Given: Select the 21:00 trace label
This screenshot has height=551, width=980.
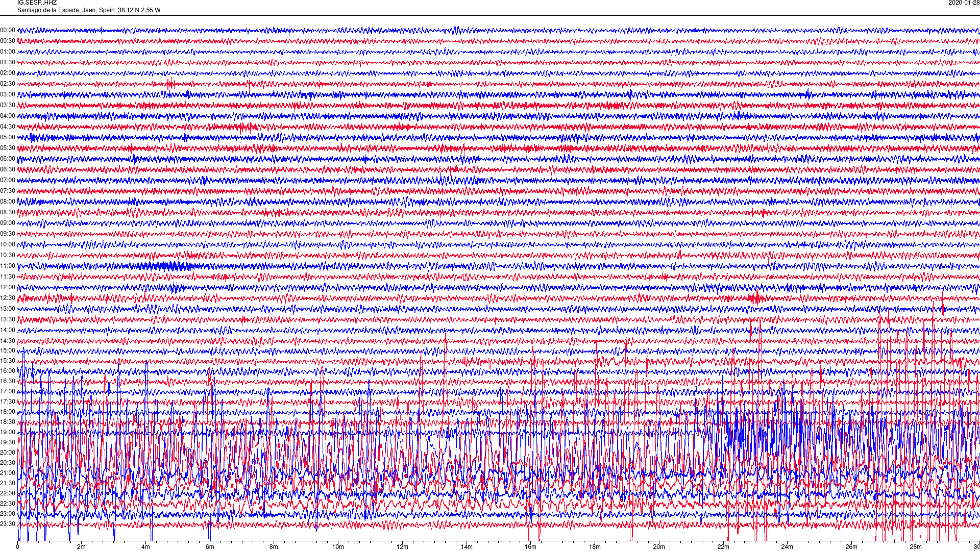Looking at the screenshot, I should coord(8,473).
